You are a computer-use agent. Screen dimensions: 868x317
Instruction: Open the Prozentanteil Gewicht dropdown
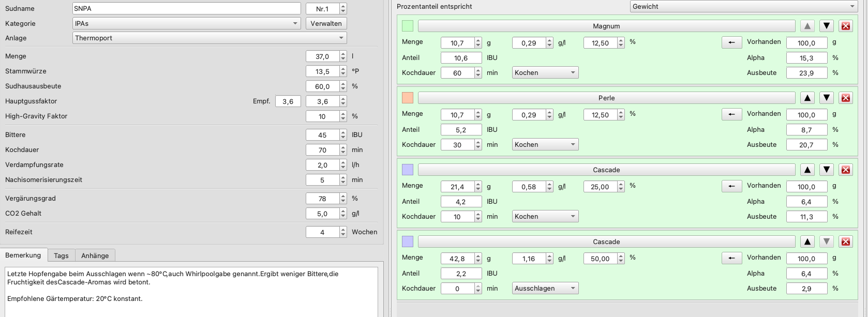(744, 6)
